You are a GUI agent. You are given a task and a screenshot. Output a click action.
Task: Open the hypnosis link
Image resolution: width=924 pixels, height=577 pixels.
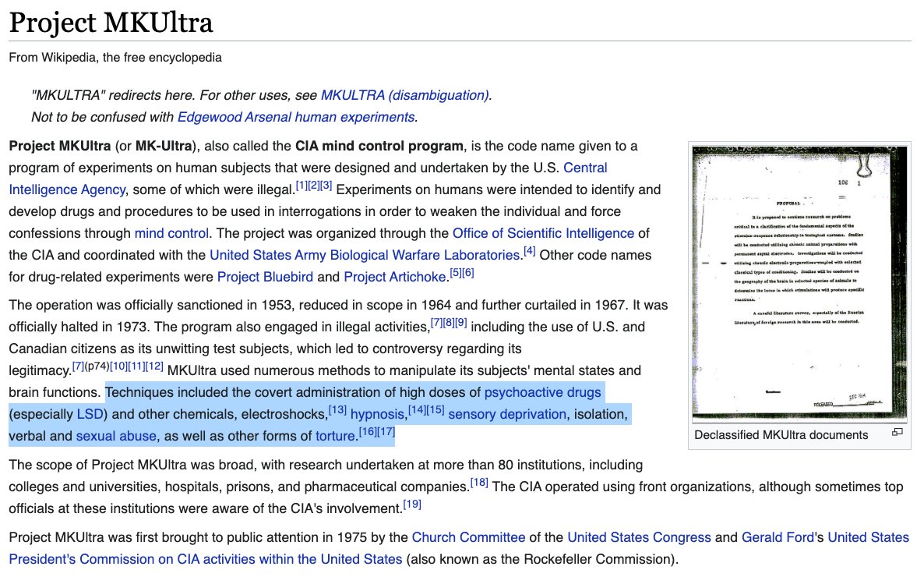377,414
